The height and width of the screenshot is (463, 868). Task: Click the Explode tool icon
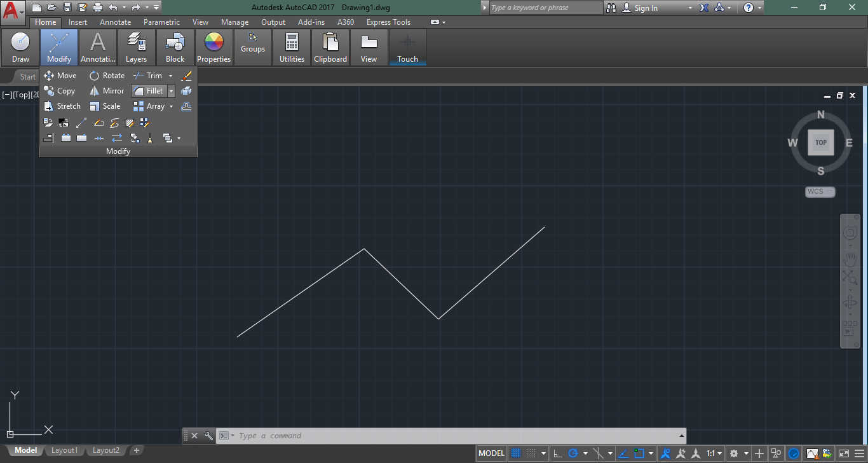pos(186,91)
